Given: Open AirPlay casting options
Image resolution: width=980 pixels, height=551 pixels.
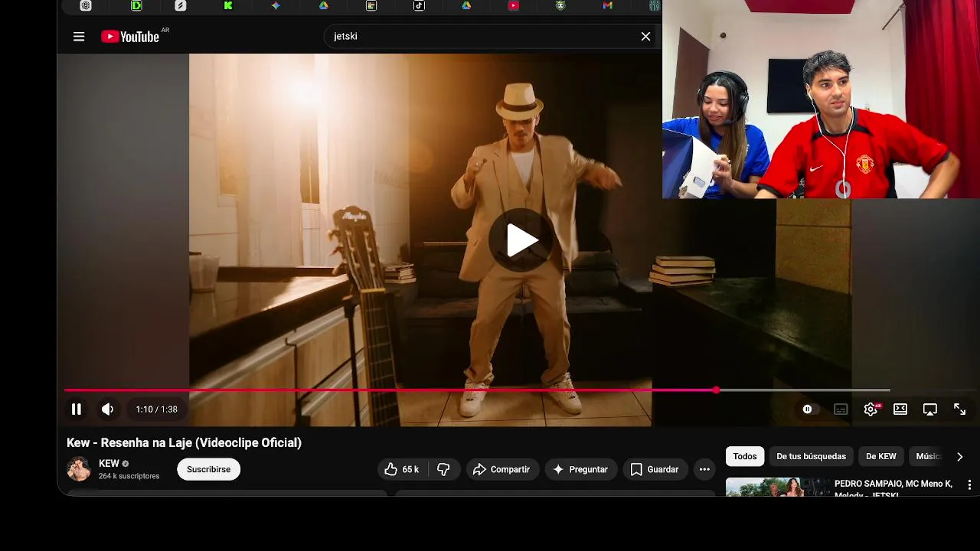Looking at the screenshot, I should pos(930,409).
